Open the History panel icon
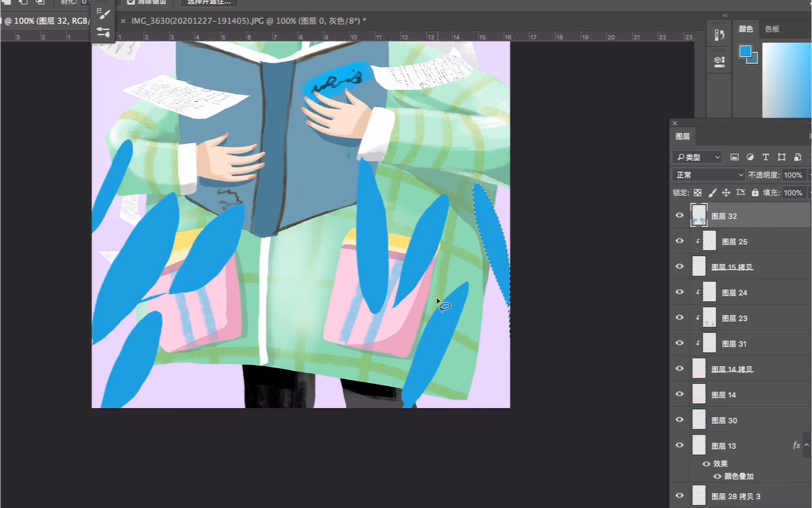This screenshot has width=812, height=508. 719,35
